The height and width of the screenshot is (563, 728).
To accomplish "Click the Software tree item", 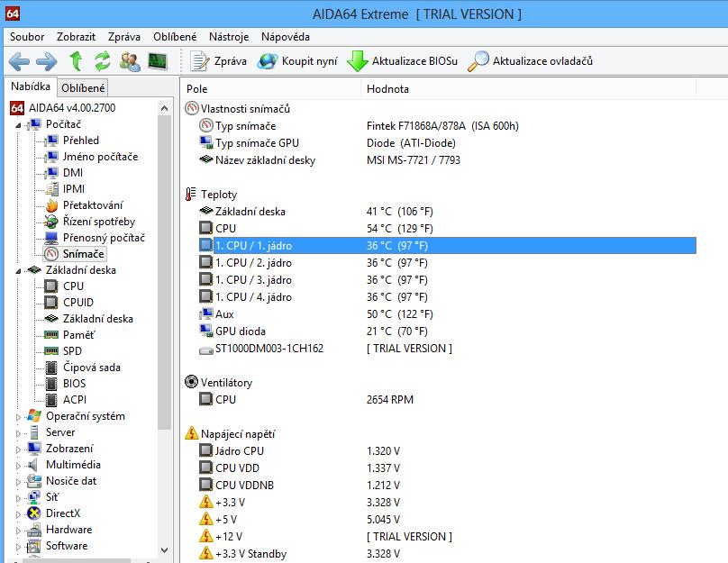I will [57, 546].
